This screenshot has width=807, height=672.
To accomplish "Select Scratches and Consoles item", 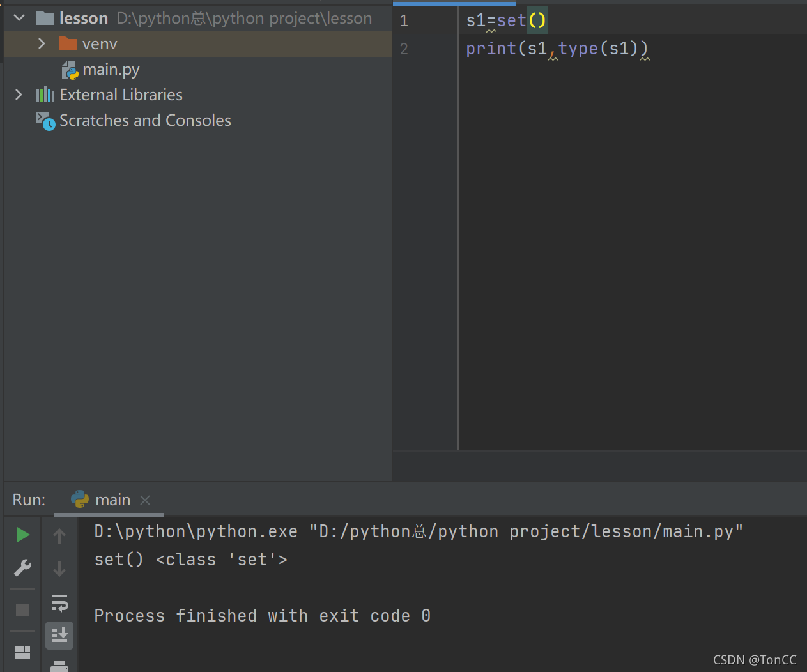I will point(145,120).
